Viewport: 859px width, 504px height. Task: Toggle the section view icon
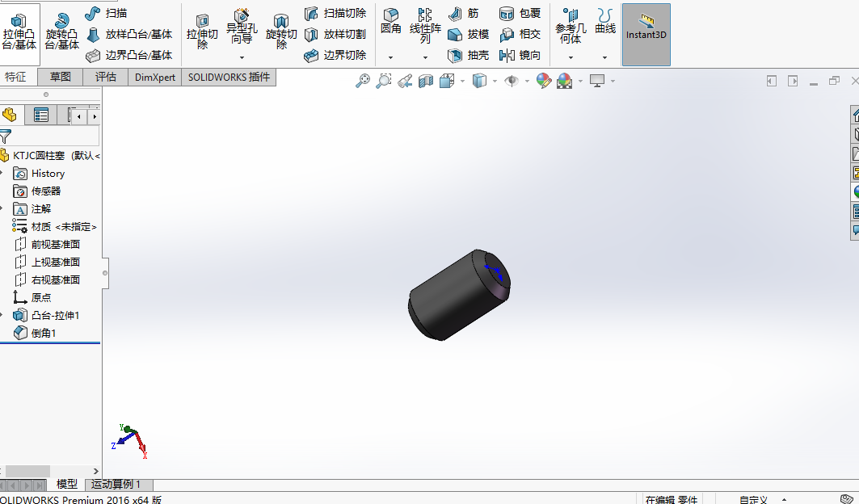pyautogui.click(x=426, y=81)
